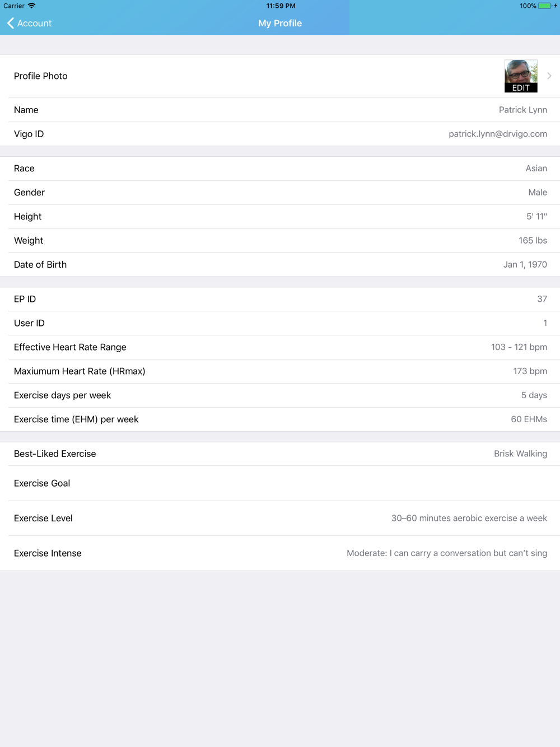Image resolution: width=560 pixels, height=747 pixels.
Task: Tap the back chevron to Account
Action: click(x=10, y=23)
